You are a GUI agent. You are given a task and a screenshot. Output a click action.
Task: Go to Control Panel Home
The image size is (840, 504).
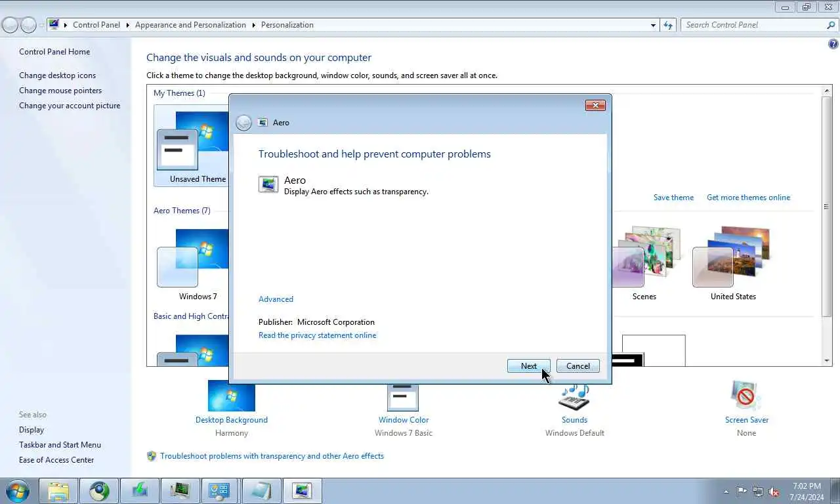coord(54,52)
